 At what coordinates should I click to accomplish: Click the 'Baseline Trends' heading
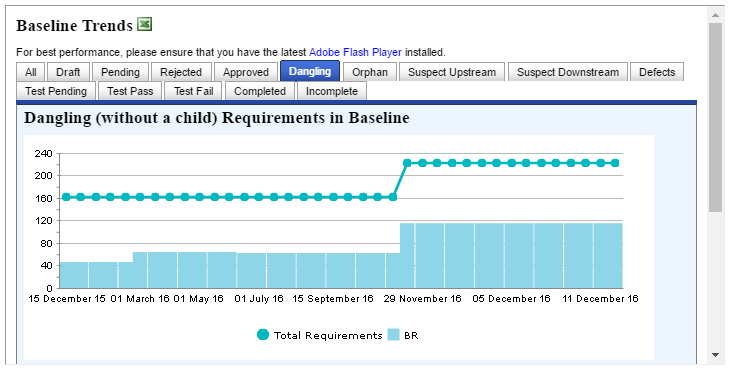point(75,25)
